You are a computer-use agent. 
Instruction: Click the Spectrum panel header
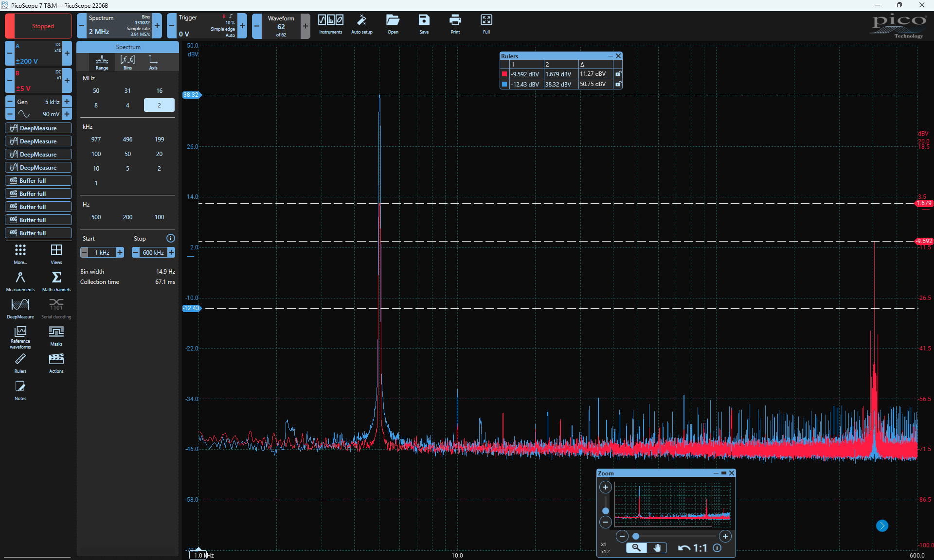pyautogui.click(x=128, y=47)
